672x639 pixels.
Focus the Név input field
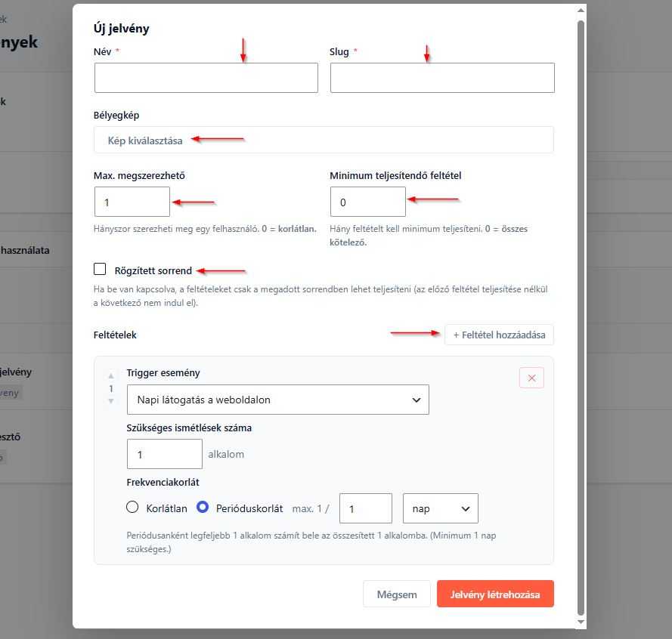click(206, 78)
